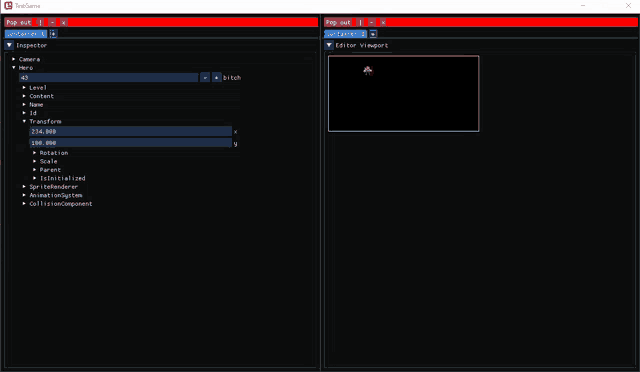The height and width of the screenshot is (372, 640).
Task: Expand the AnimationSystem node
Action: [x=24, y=195]
